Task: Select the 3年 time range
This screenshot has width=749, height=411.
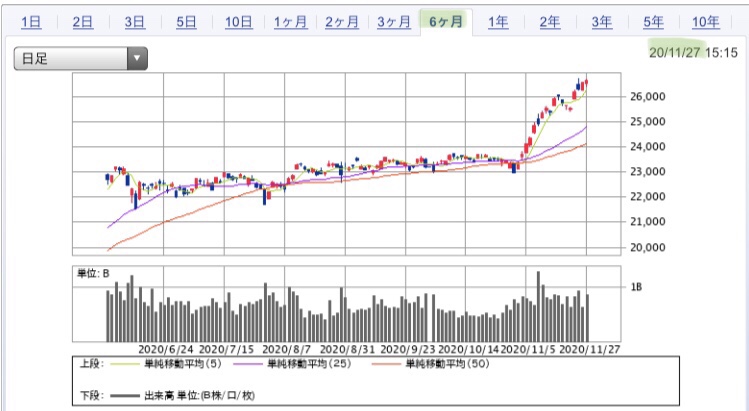Action: point(601,22)
